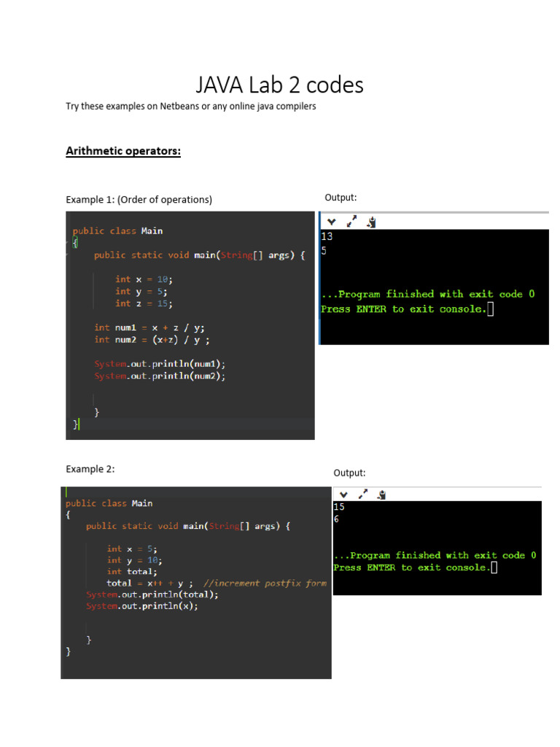Screen dimensions: 560x747
Task: Click the line "int y = 10;"
Action: [x=134, y=561]
